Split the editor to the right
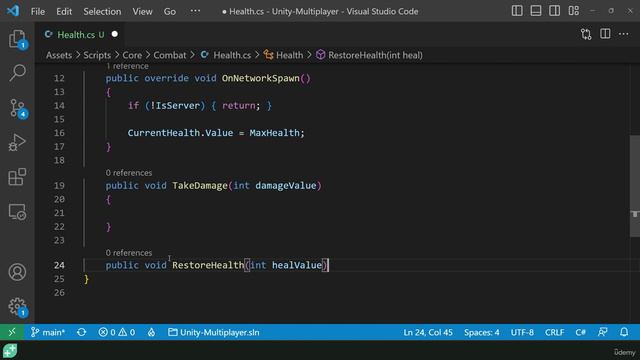The width and height of the screenshot is (640, 360). [x=605, y=34]
